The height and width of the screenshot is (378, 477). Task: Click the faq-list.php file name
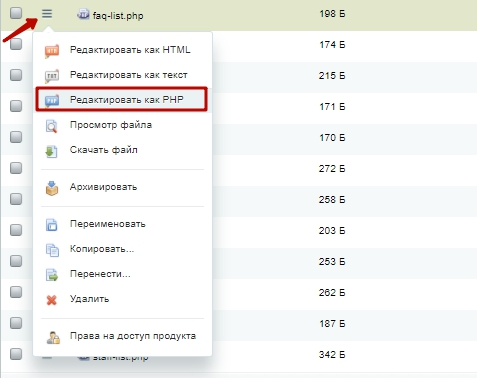coord(118,16)
